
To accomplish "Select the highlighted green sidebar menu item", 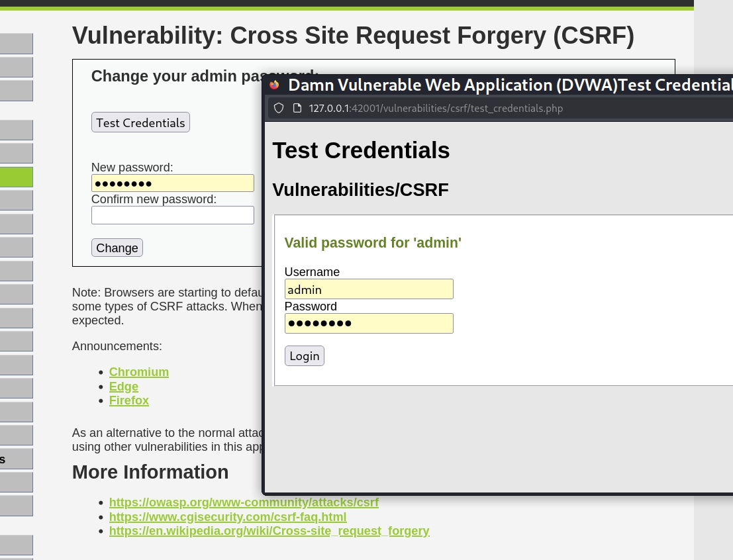I will point(17,177).
